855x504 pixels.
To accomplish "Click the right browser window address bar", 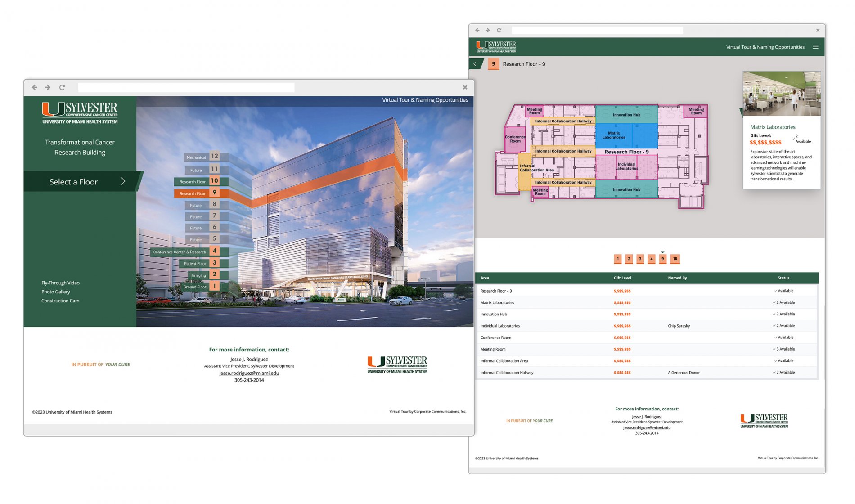I will click(x=597, y=30).
